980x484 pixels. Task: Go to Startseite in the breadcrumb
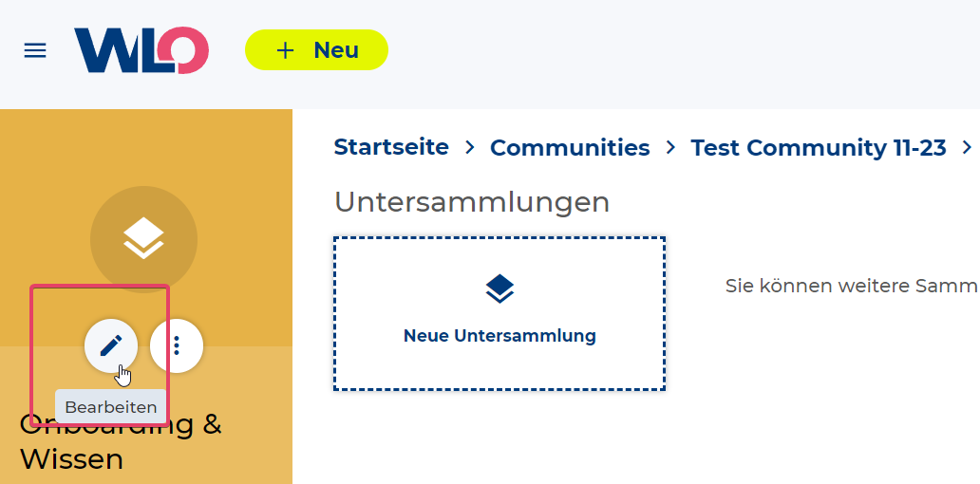pos(391,147)
